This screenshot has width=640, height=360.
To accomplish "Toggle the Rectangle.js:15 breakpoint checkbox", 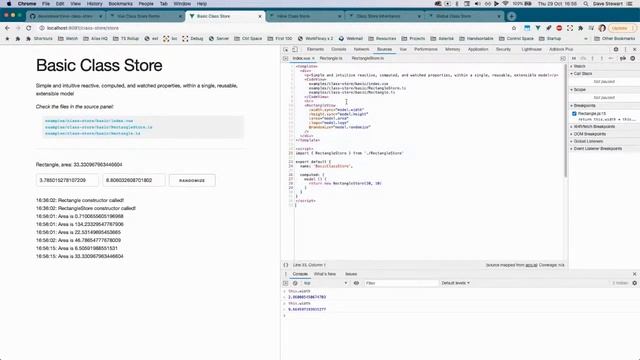I will click(x=574, y=113).
